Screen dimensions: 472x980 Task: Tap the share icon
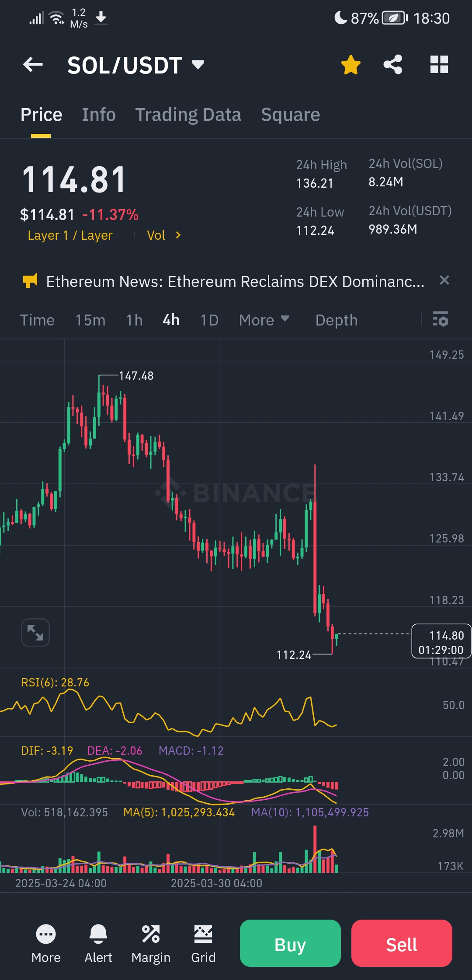[393, 65]
